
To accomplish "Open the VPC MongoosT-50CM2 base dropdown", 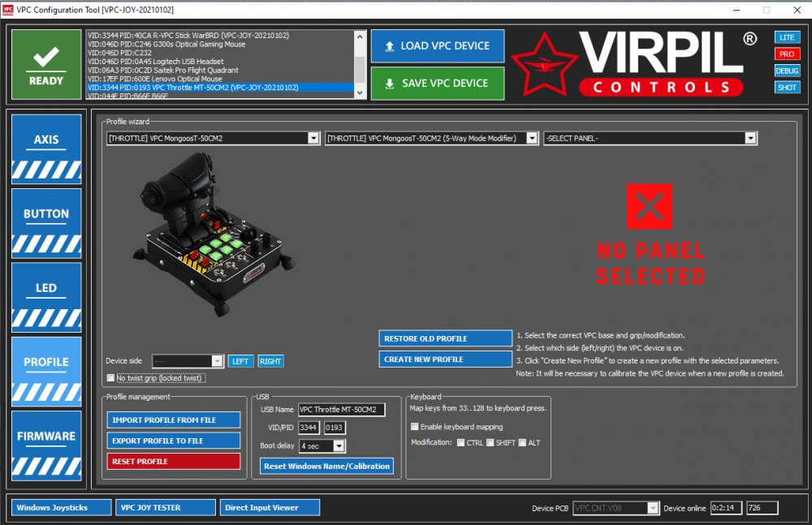I will [213, 138].
